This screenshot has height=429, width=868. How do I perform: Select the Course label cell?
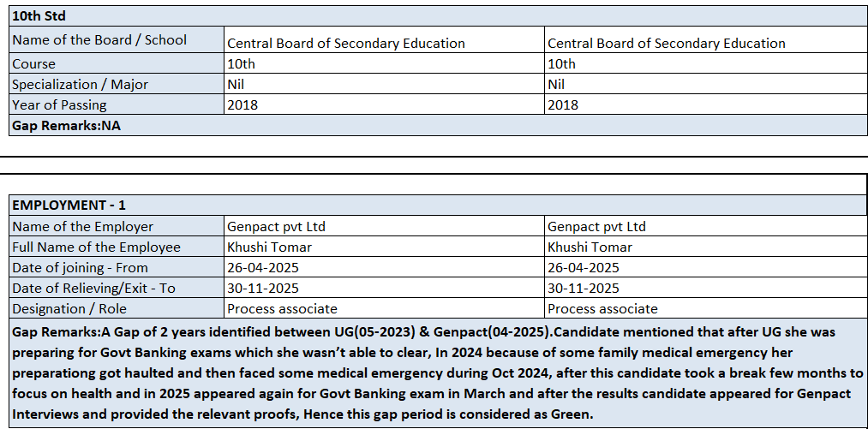click(x=34, y=63)
